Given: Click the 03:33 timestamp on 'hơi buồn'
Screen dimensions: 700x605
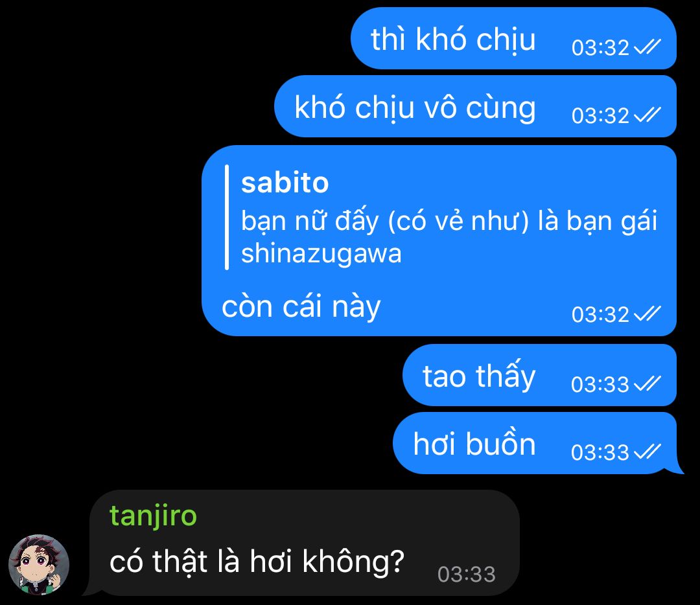Looking at the screenshot, I should [x=600, y=452].
